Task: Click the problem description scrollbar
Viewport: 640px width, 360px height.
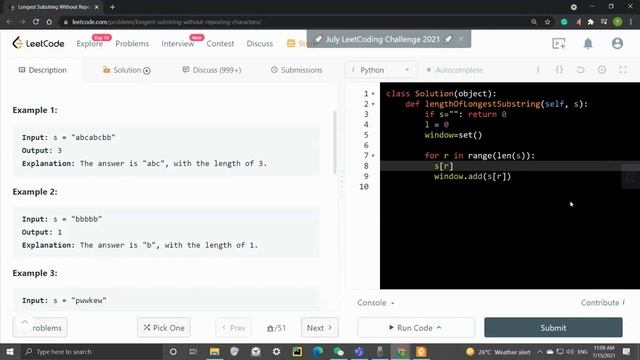Action: tap(335, 142)
